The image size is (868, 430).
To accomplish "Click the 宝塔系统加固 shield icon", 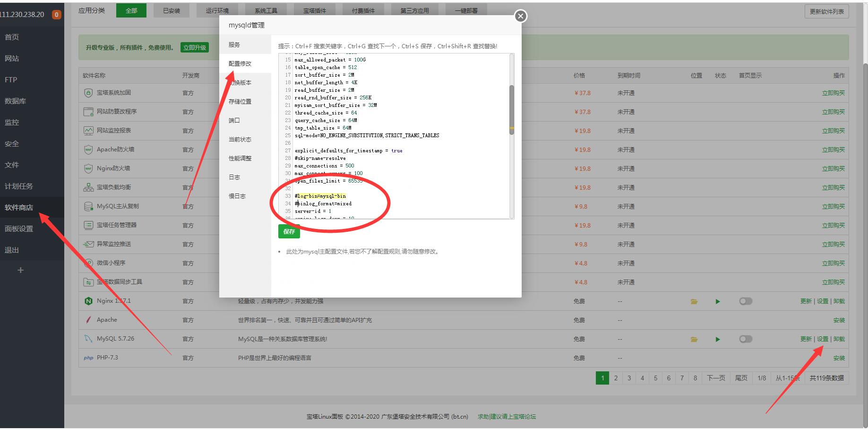I will click(88, 93).
